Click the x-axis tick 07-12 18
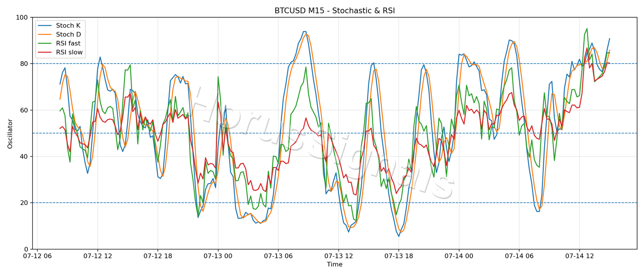Screen dimensions: 644x276 (x=157, y=256)
